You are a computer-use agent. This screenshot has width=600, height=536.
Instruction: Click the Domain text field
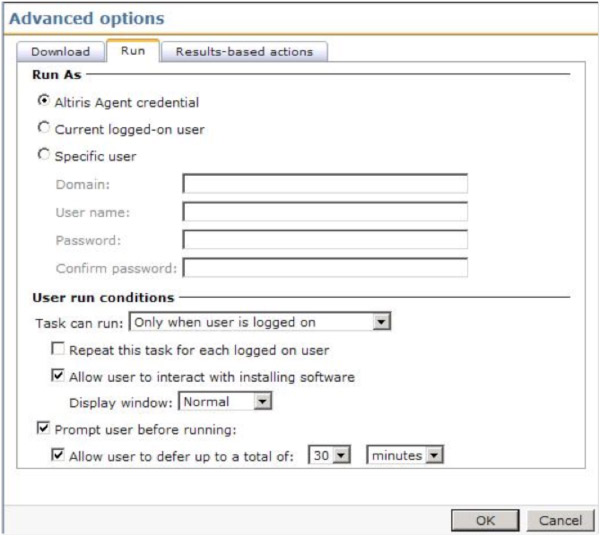click(325, 183)
